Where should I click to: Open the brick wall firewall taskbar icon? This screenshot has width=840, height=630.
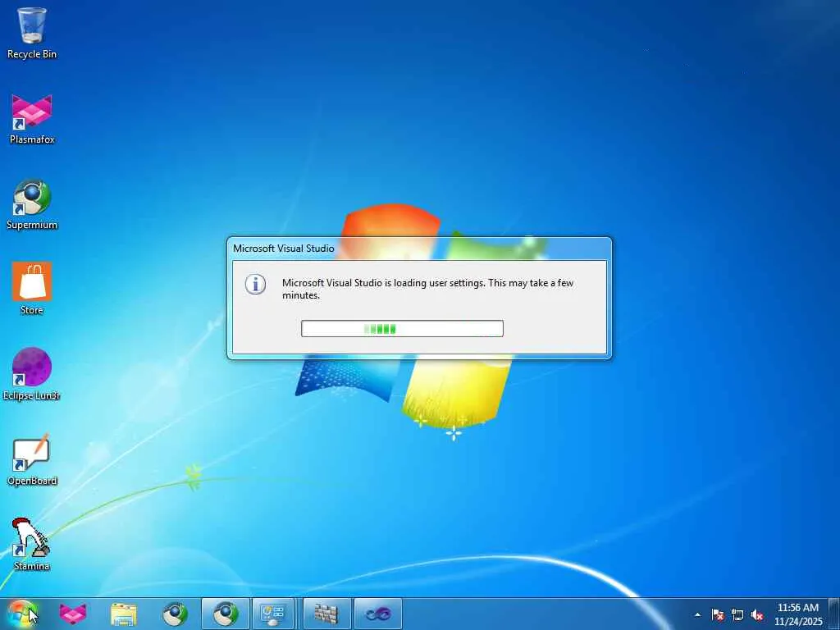tap(326, 614)
